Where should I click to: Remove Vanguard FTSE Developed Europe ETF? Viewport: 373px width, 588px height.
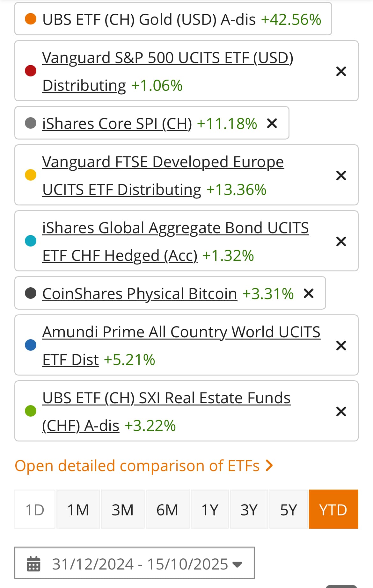tap(341, 175)
